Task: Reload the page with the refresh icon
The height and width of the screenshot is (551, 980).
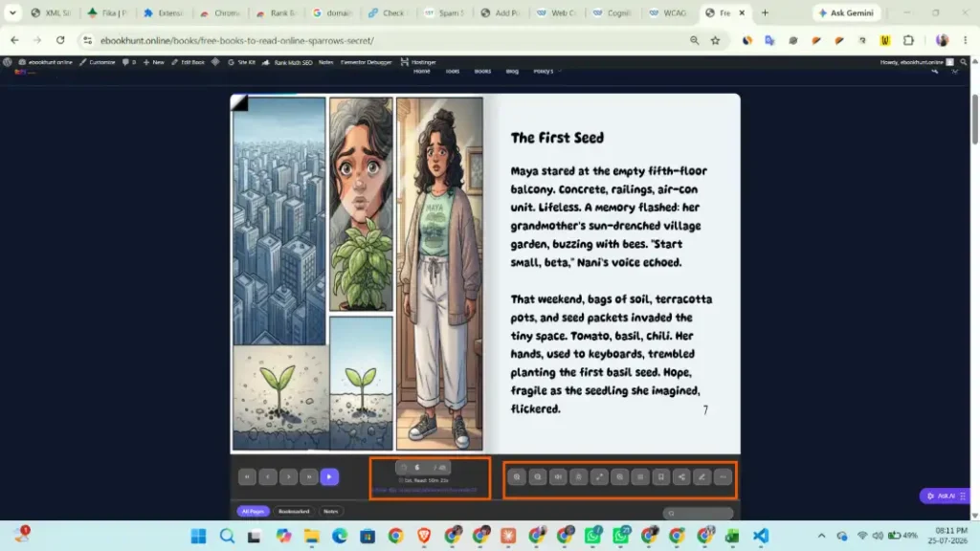Action: pyautogui.click(x=60, y=40)
